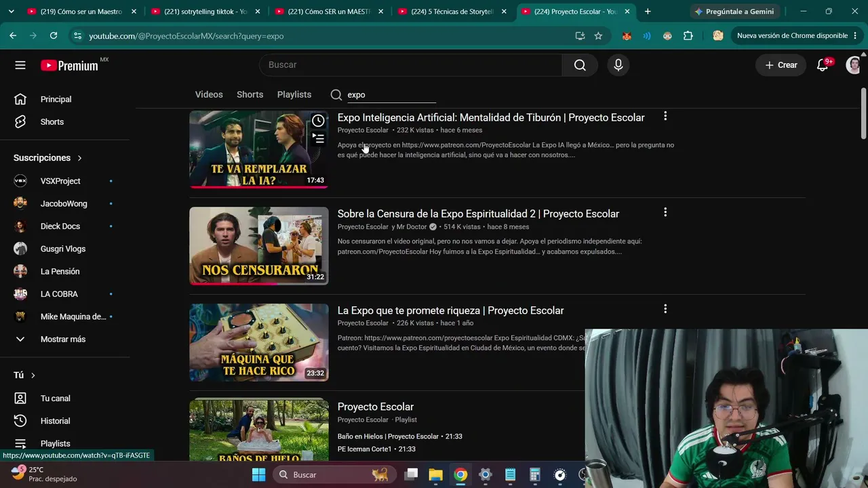
Task: Go back in Chrome
Action: pyautogui.click(x=13, y=36)
